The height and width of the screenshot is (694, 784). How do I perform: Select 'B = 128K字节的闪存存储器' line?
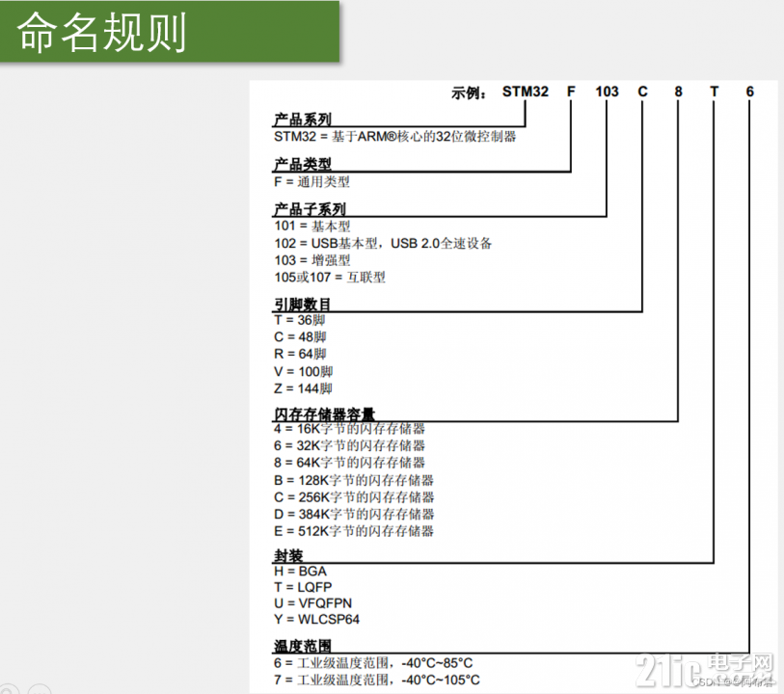tap(354, 480)
